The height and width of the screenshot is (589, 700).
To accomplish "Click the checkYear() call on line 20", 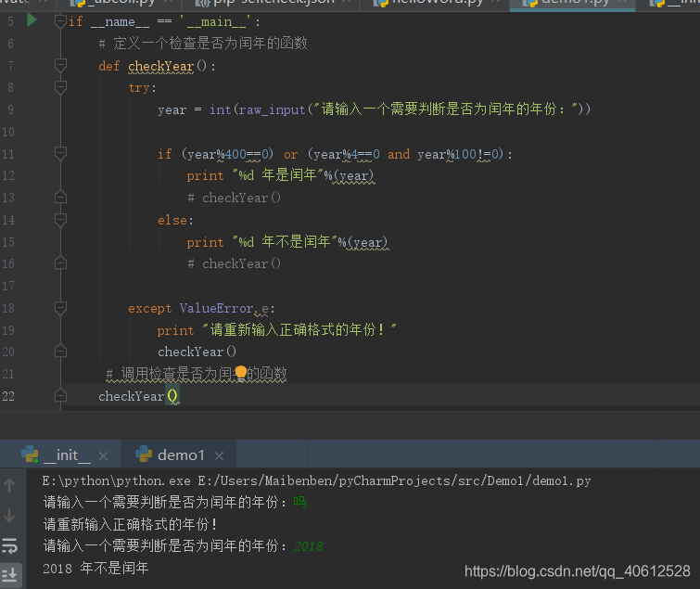I will pos(197,352).
